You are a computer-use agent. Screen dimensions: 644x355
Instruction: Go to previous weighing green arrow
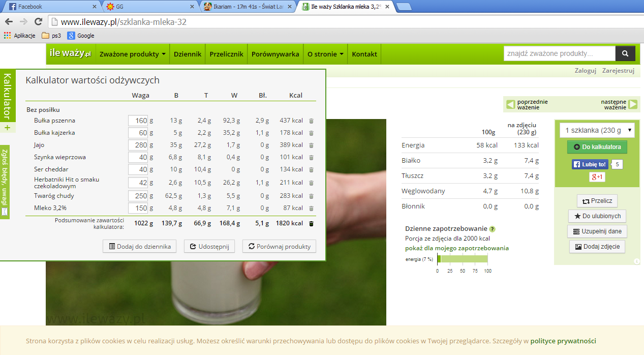pos(511,105)
